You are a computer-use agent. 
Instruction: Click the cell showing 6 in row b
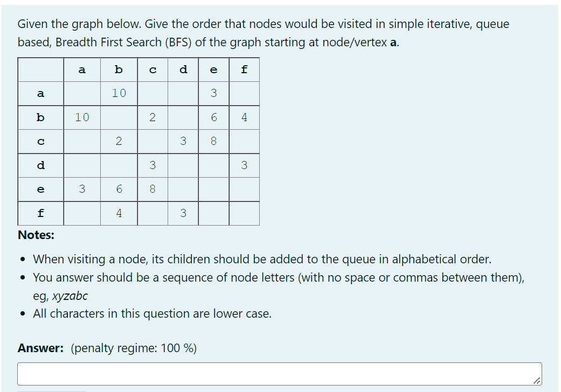tap(213, 117)
